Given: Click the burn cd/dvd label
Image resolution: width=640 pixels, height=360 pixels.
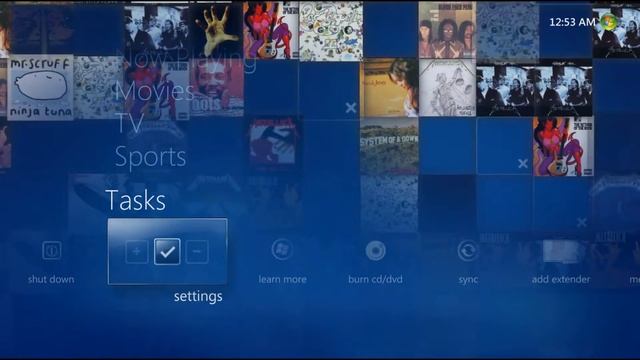Looking at the screenshot, I should (x=375, y=280).
